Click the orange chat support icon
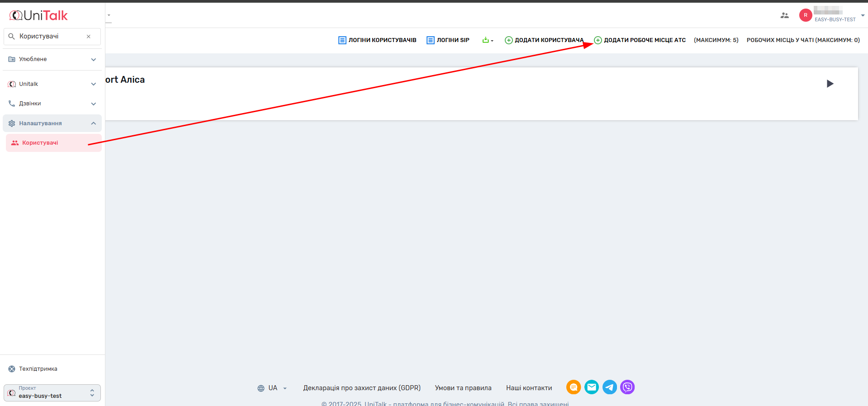 [x=573, y=387]
